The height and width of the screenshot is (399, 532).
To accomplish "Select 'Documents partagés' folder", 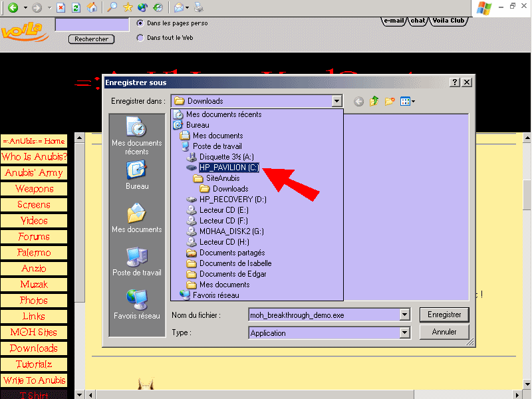I will 226,253.
